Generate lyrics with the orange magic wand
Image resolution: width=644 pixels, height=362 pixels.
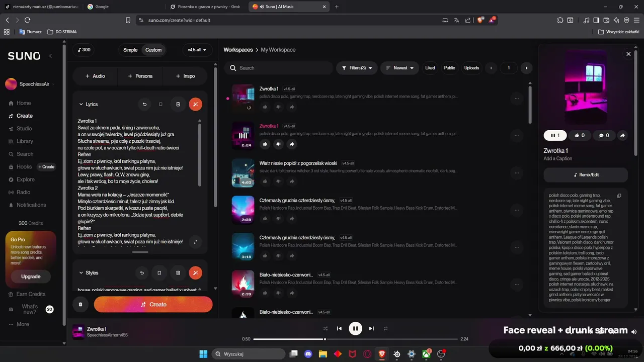195,104
